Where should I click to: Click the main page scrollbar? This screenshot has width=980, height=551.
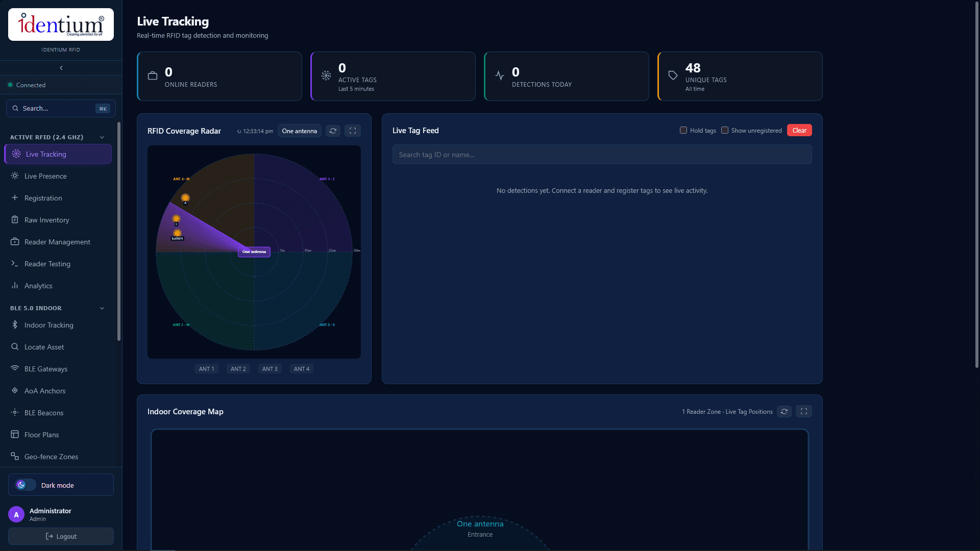977,184
